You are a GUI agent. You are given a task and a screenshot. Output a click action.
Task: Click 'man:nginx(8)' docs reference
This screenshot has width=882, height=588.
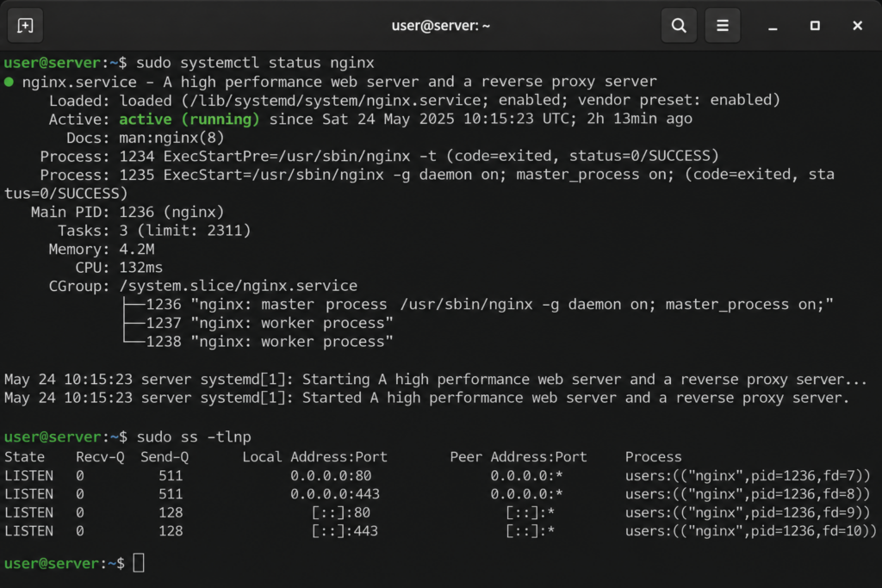click(171, 138)
